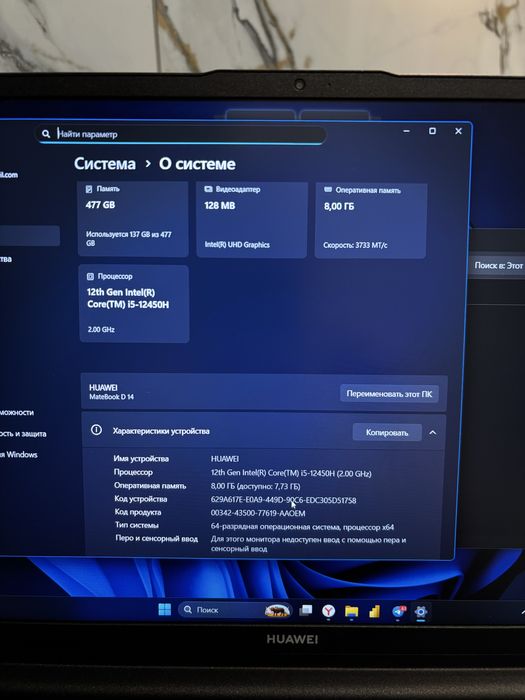
Task: Go back to 'Система' breadcrumb
Action: [x=105, y=164]
